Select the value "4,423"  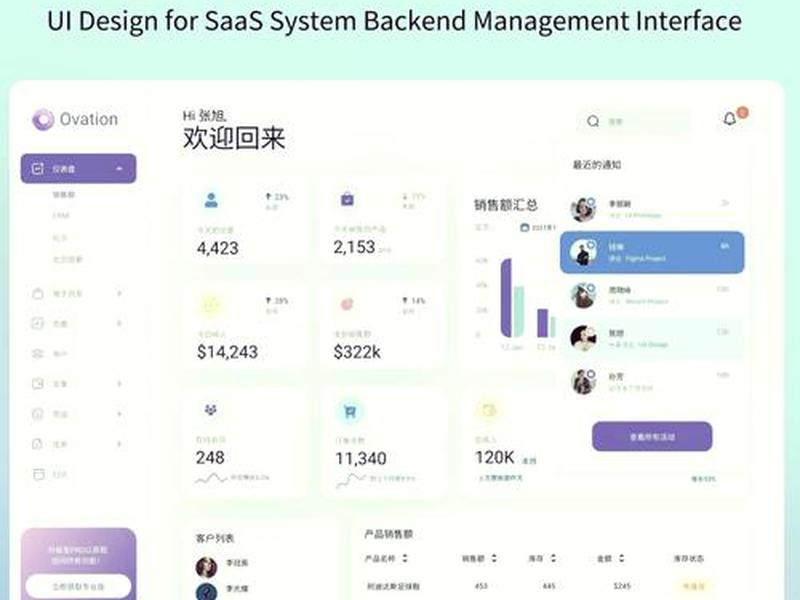[218, 248]
